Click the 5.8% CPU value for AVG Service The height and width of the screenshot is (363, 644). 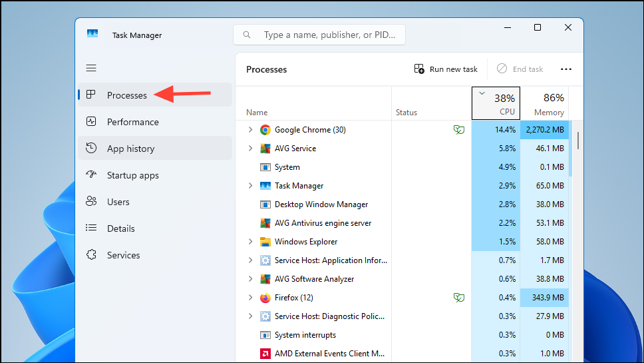coord(507,149)
